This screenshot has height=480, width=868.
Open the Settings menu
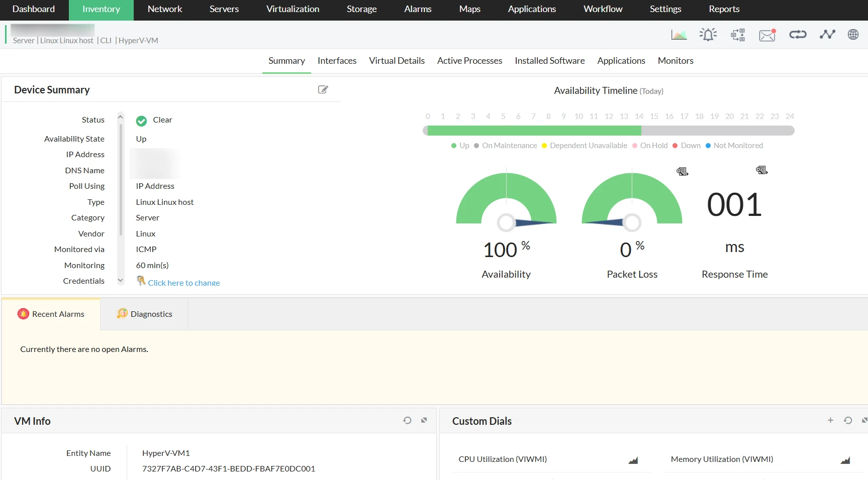665,9
